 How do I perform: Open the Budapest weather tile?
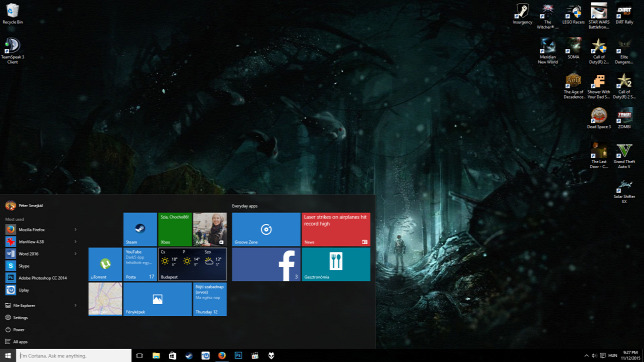192,264
